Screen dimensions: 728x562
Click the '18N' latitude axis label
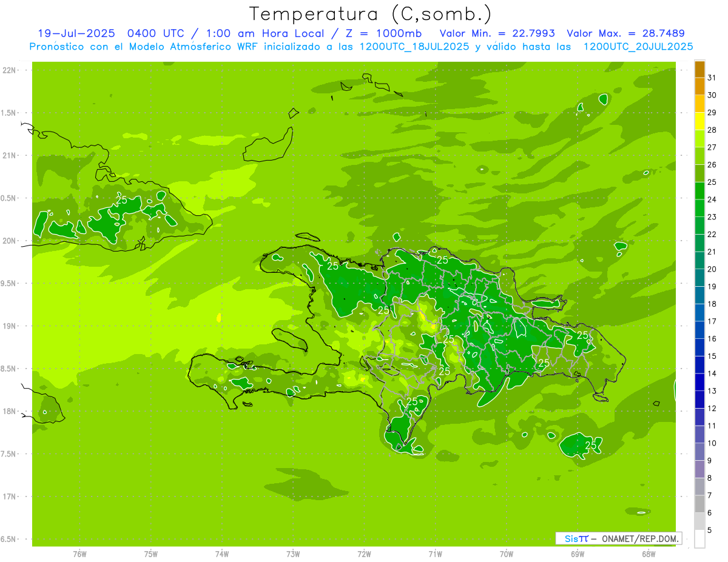point(10,412)
